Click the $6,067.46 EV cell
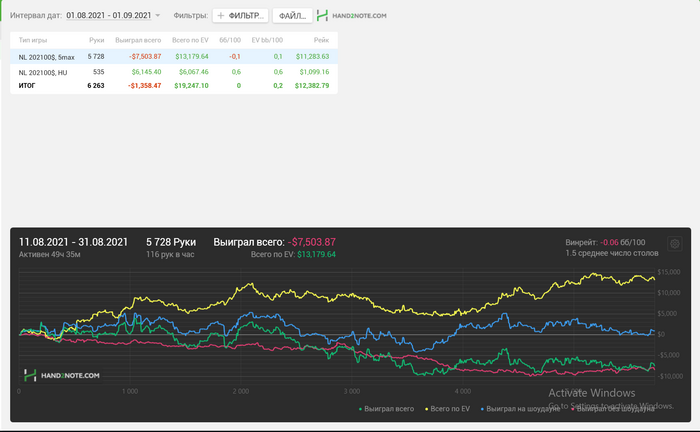The image size is (700, 432). click(x=193, y=72)
